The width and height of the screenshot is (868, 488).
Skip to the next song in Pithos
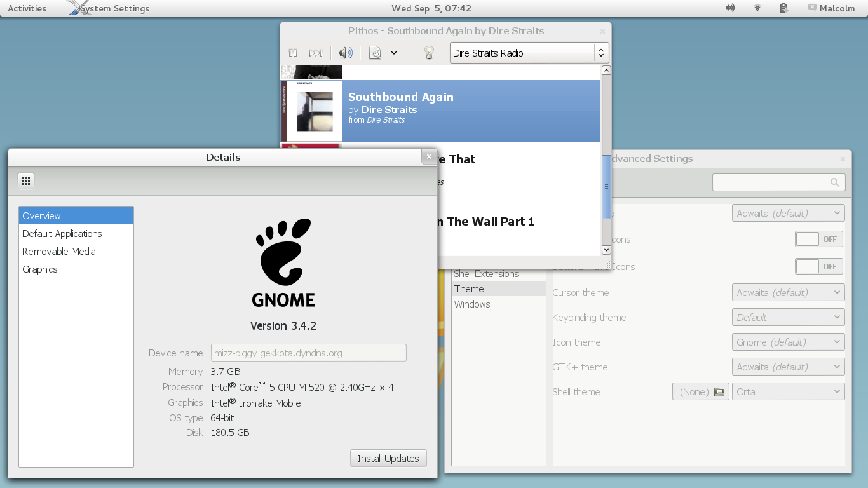coord(315,53)
